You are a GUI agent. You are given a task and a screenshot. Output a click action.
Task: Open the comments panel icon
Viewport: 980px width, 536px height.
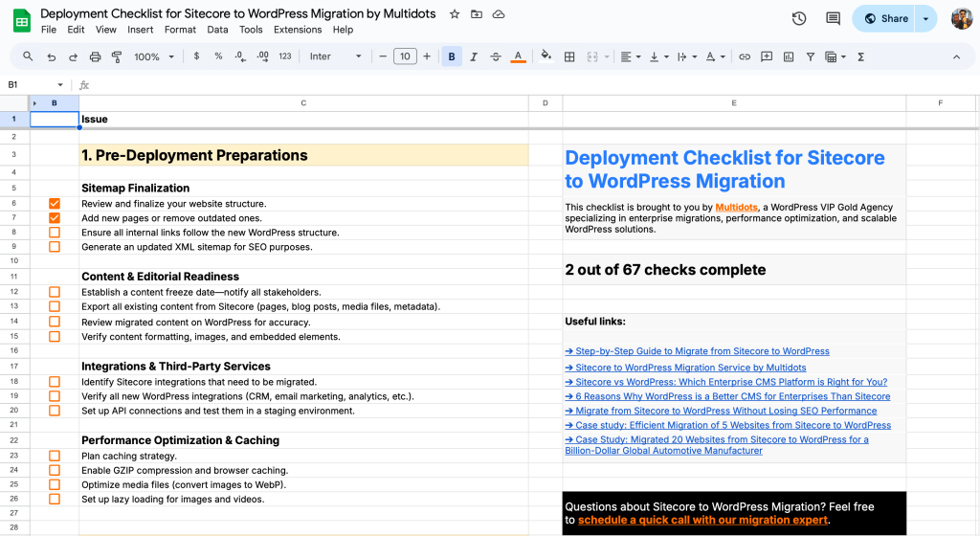[833, 19]
